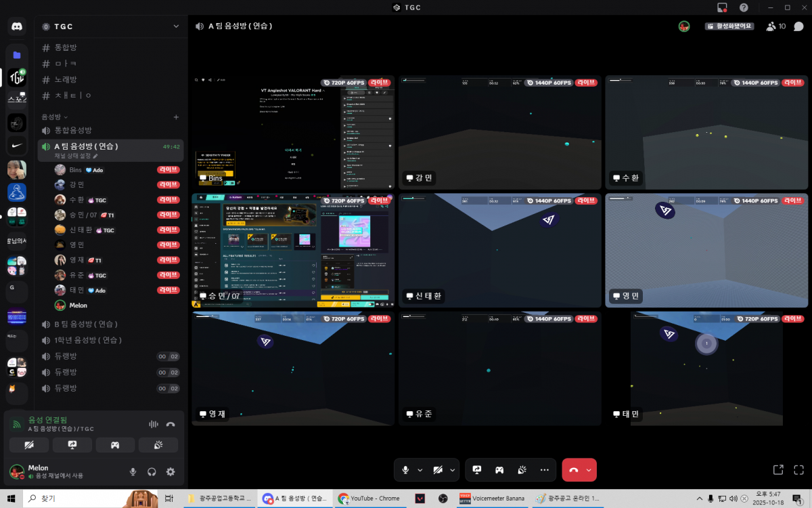Click the help question mark icon
The width and height of the screenshot is (812, 508).
coord(744,7)
